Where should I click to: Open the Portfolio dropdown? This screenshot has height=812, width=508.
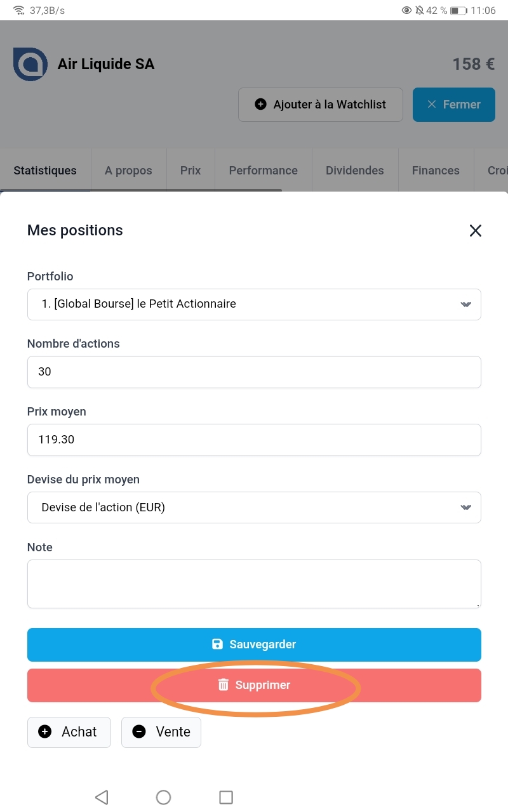point(254,304)
